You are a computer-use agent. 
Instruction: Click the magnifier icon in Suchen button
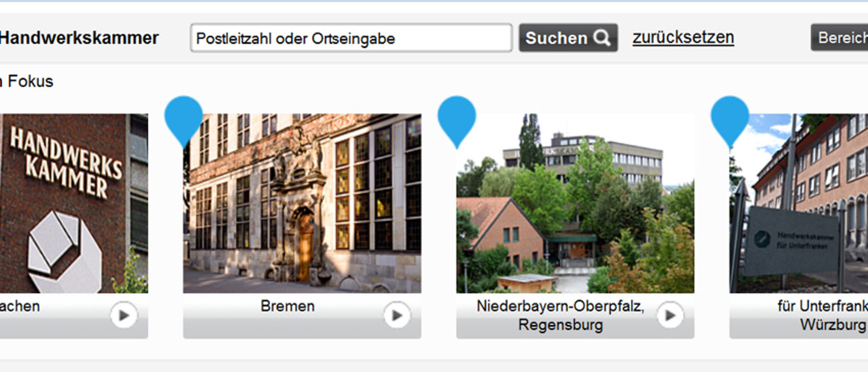point(602,38)
